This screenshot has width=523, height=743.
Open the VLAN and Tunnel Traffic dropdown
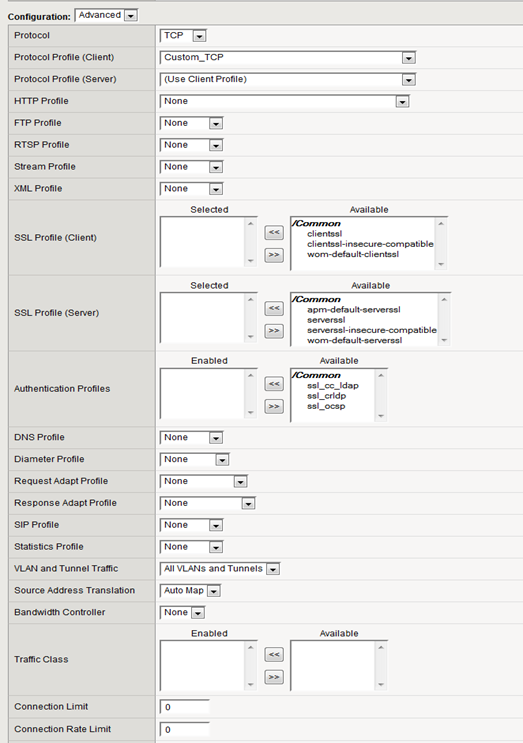pos(220,569)
